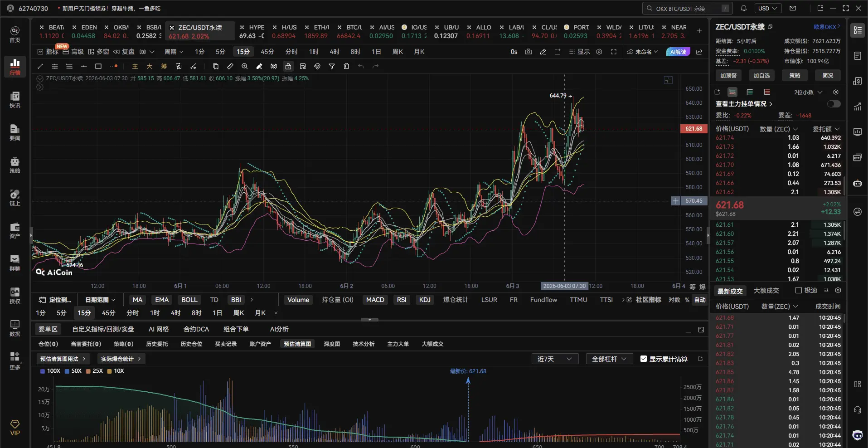Image resolution: width=868 pixels, height=448 pixels.
Task: Toggle the BOLL indicator
Action: [189, 300]
